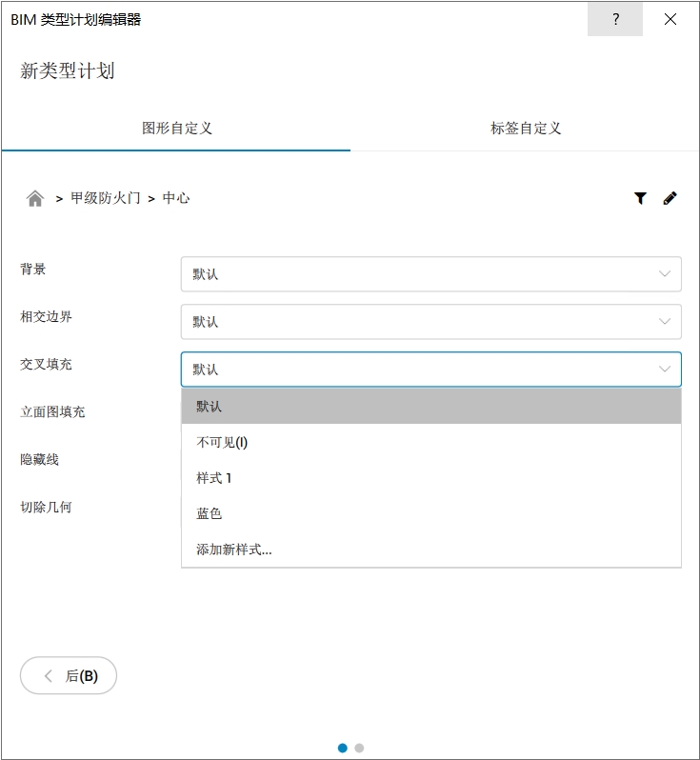Go to the first page indicator dot

343,748
